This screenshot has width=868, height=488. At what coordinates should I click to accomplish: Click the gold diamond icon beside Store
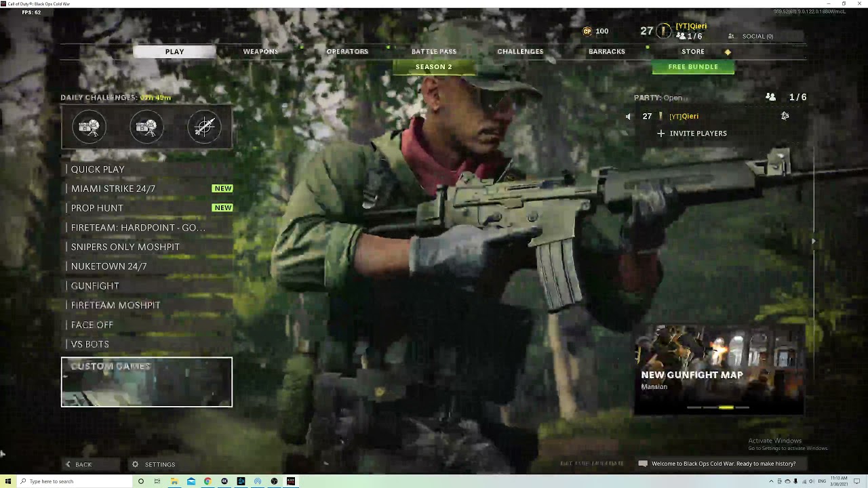[x=728, y=52]
